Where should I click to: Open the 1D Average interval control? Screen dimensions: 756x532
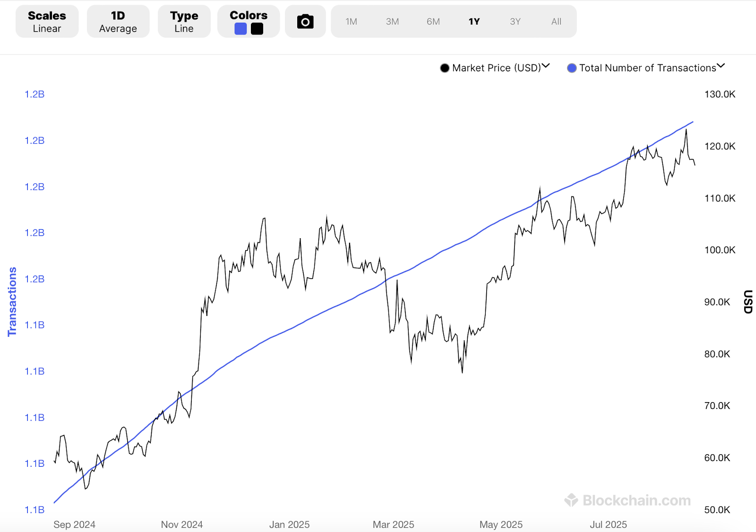coord(118,21)
